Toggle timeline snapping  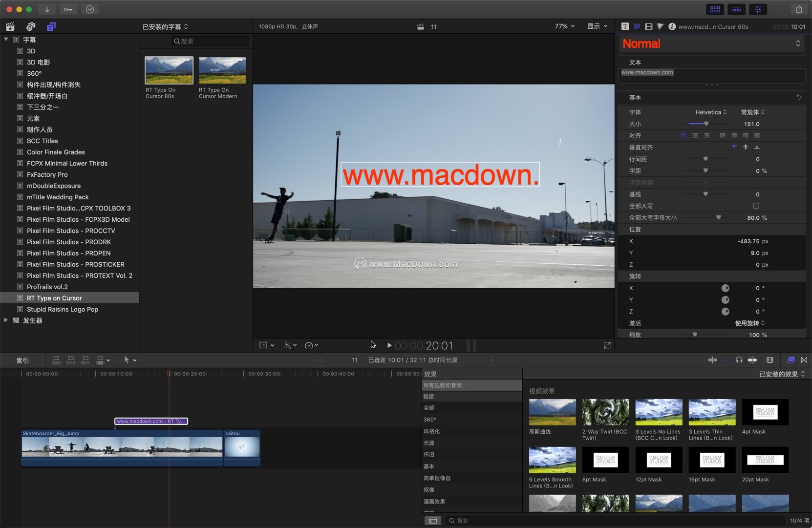point(752,360)
